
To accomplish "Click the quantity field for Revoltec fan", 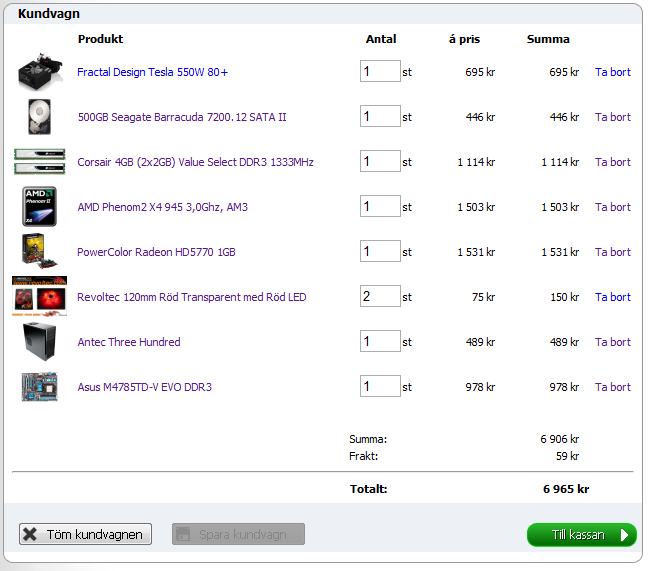I will [x=380, y=297].
